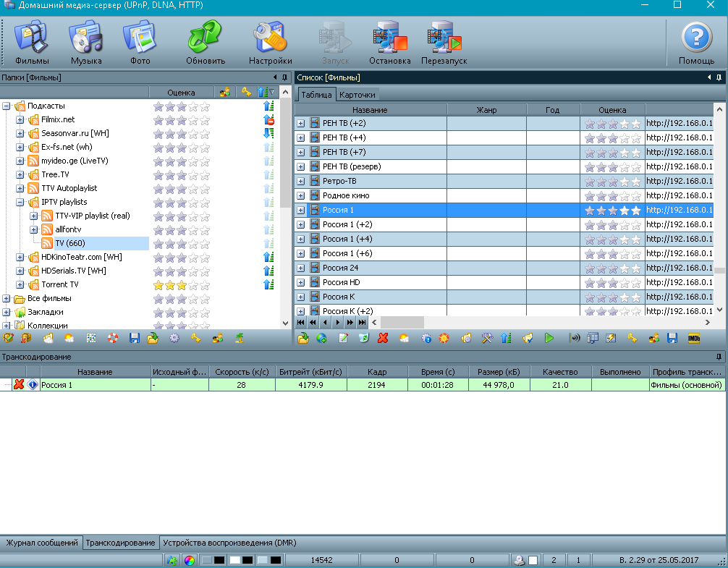Click the Помощь help button

[696, 42]
